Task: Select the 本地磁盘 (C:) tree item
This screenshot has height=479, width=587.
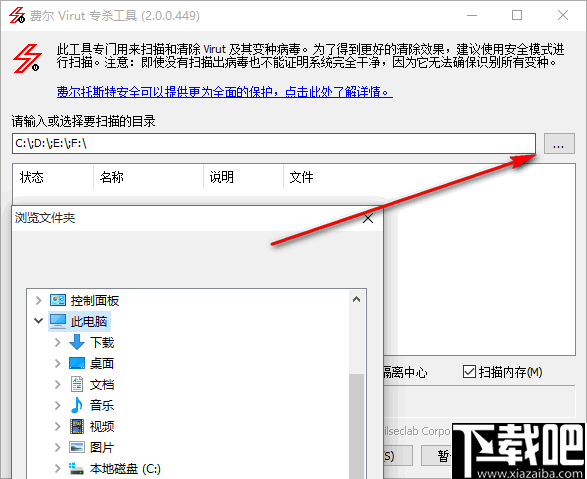Action: point(125,468)
